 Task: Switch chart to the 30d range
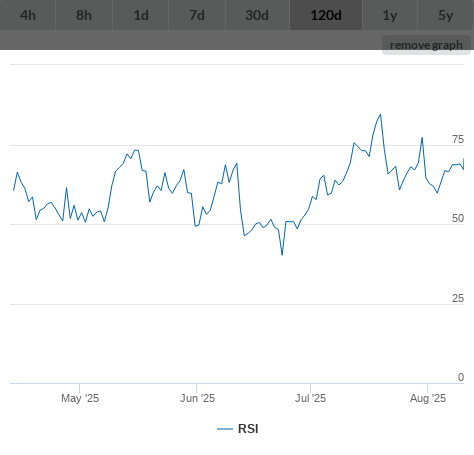click(257, 15)
